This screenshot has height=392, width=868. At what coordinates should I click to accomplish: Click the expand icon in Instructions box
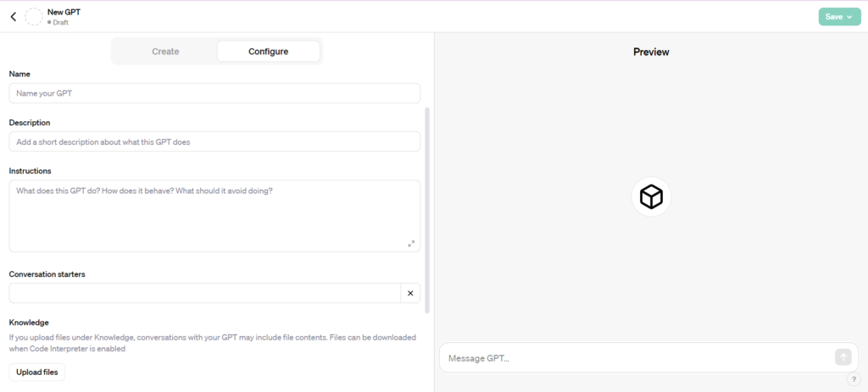coord(411,243)
